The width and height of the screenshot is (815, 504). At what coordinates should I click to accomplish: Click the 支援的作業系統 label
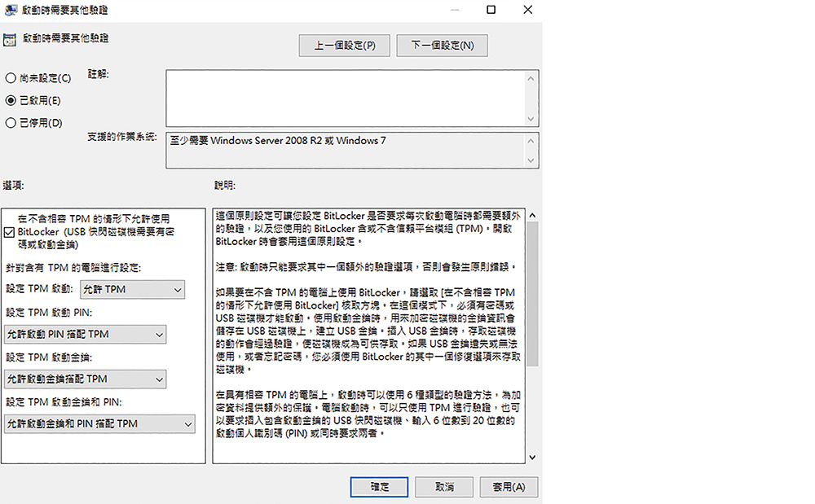click(x=122, y=137)
